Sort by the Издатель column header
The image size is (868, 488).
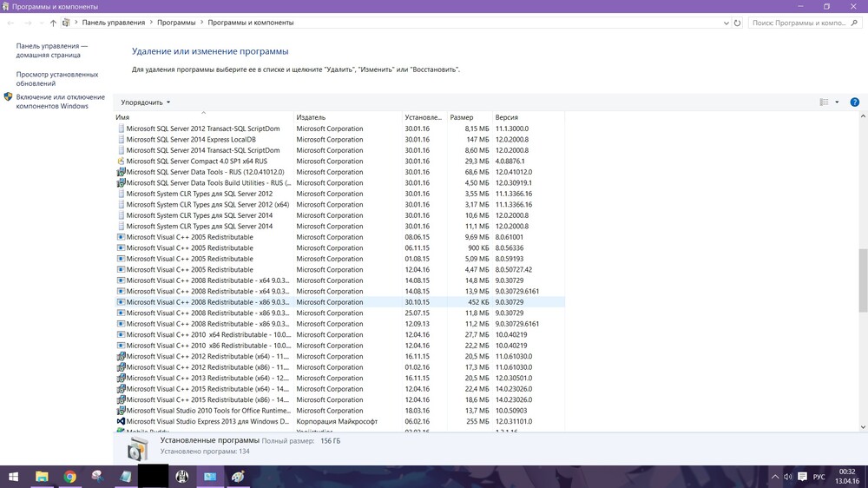348,117
